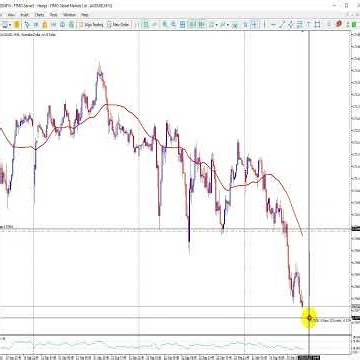Toggle the Data Window icon
360x360 pixels.
pos(36,25)
